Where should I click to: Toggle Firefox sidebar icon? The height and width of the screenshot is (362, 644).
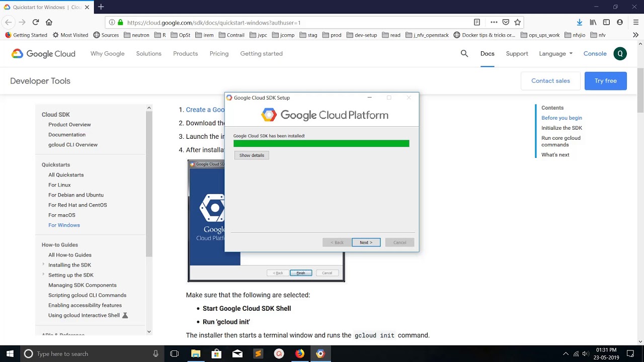[606, 22]
